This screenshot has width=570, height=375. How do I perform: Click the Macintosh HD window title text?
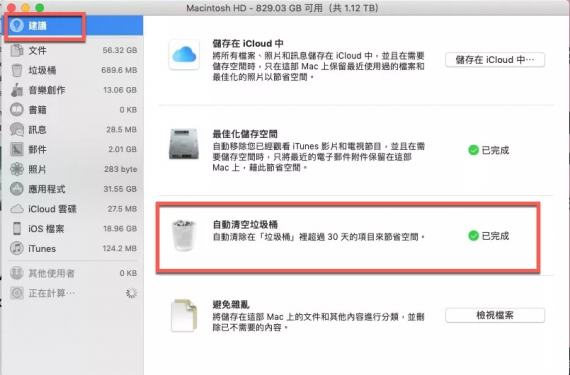pyautogui.click(x=282, y=8)
